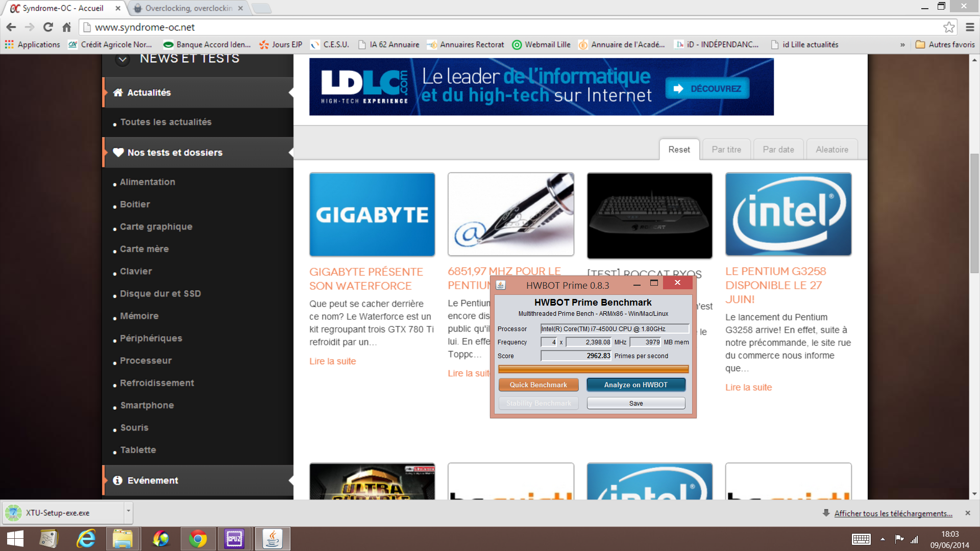
Task: Open the Gigabyte présente son Waterforce headline
Action: (x=366, y=279)
